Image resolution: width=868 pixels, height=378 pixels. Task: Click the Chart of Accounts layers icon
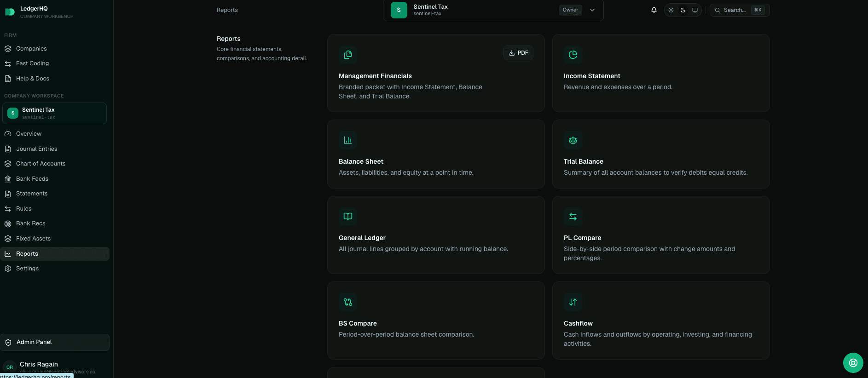coord(8,164)
